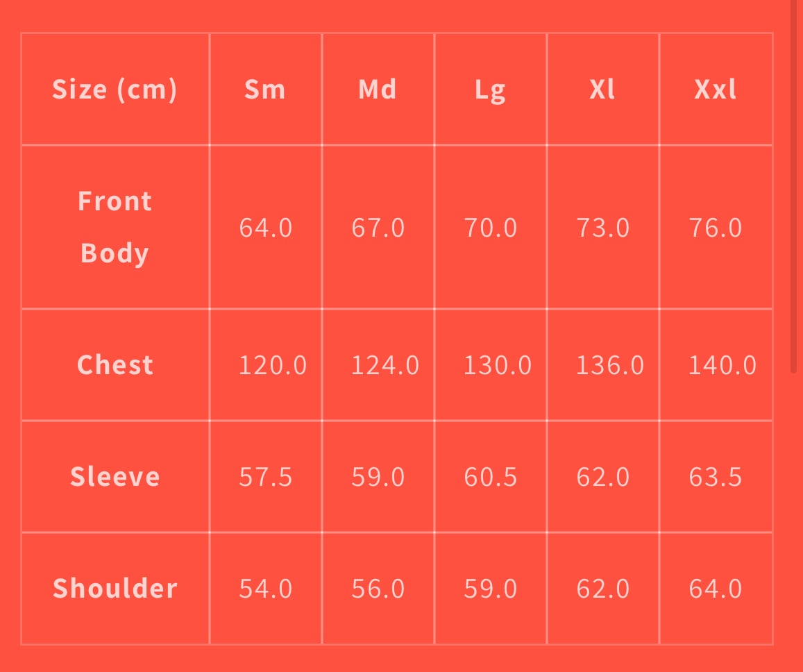Screen dimensions: 803x672
Task: Select the Xxl column header
Action: coord(716,90)
